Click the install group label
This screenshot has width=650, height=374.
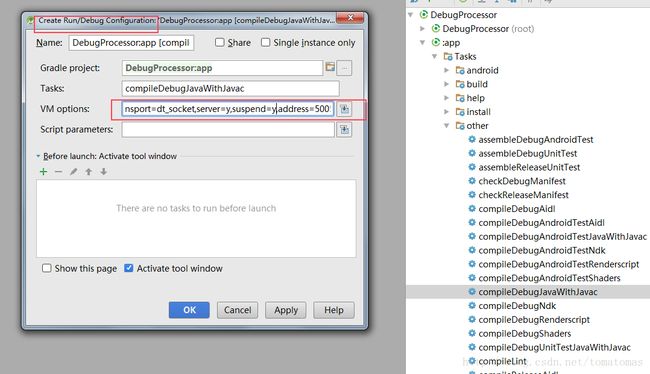click(x=478, y=112)
